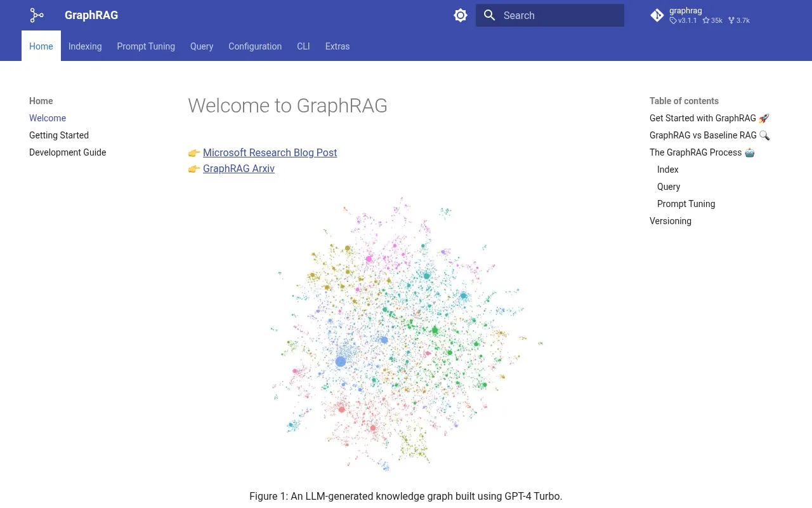Click the git repository diamond icon
This screenshot has height=508, width=812.
click(x=657, y=15)
